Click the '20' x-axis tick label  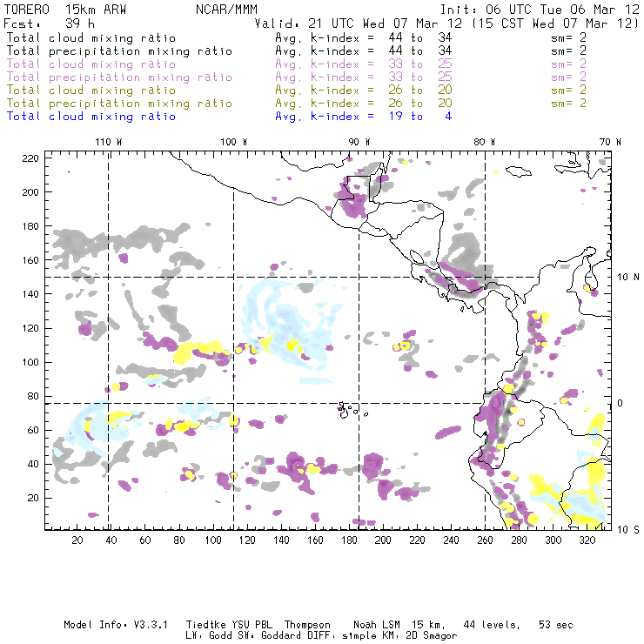(x=77, y=540)
